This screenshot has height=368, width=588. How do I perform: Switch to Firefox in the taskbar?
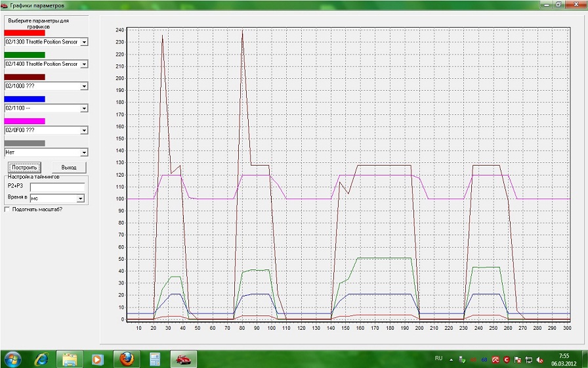[126, 359]
